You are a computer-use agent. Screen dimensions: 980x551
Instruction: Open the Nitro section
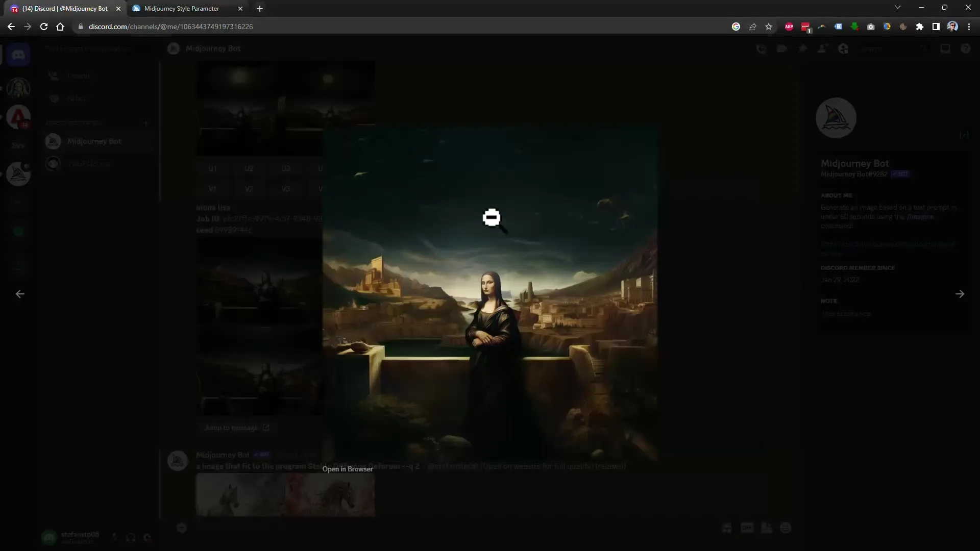(x=99, y=98)
